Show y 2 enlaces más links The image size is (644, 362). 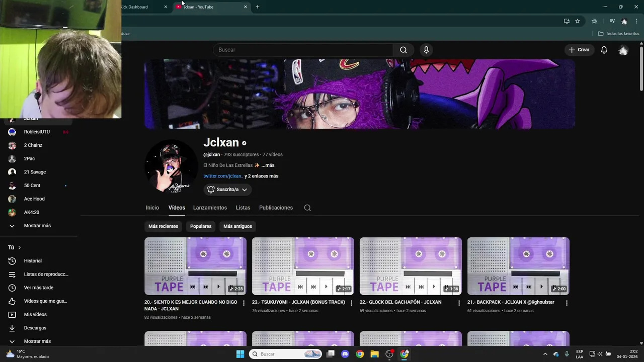pos(261,176)
